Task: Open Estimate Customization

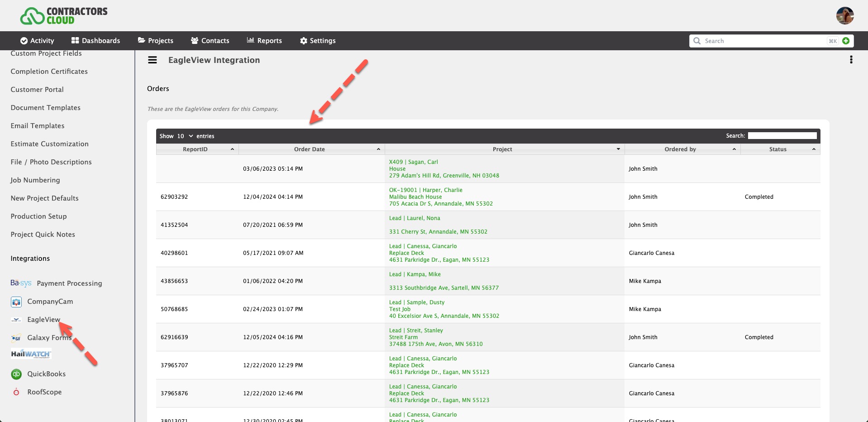Action: tap(50, 144)
